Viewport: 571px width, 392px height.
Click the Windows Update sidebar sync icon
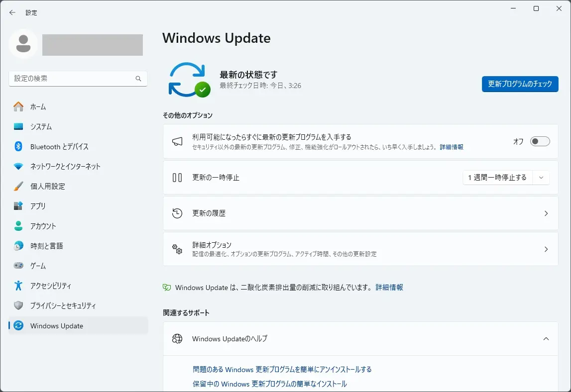pyautogui.click(x=18, y=325)
